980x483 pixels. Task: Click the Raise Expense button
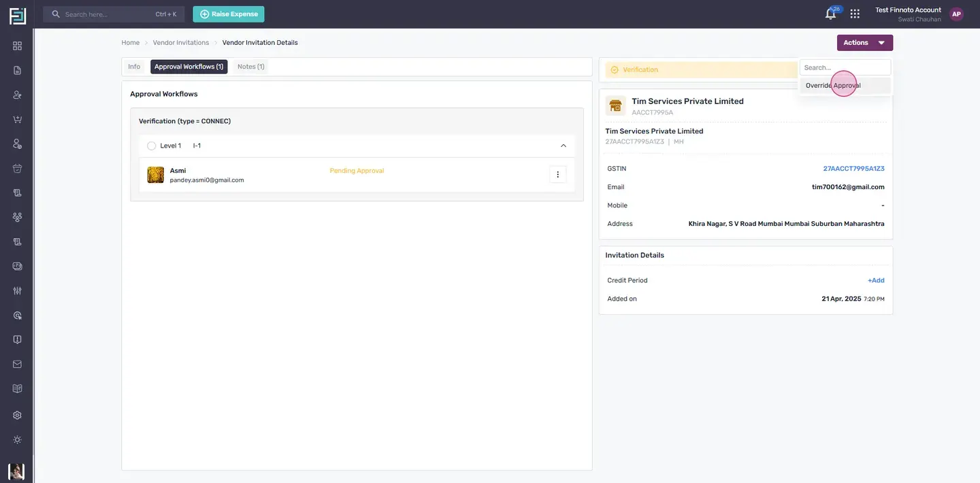229,14
